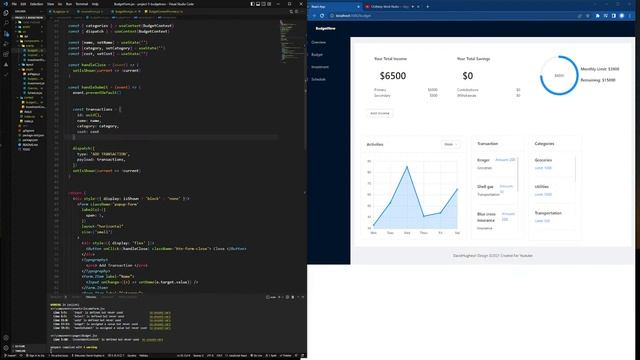Viewport: 640px width, 360px height.
Task: Open the Run and Debug view in VS Code
Action: point(6,44)
